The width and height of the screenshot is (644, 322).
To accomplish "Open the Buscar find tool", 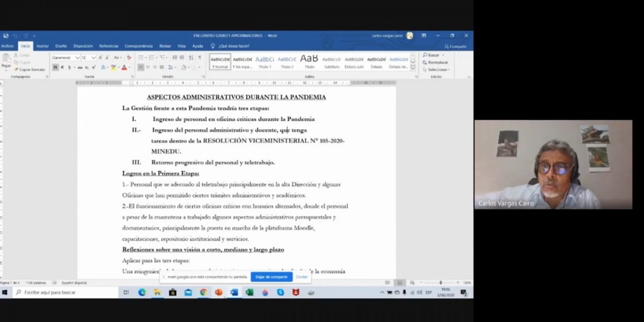I will [431, 55].
